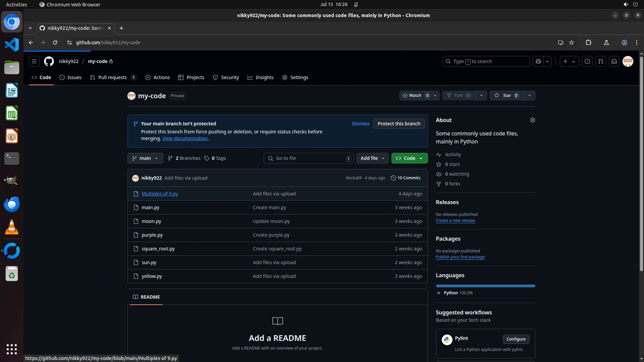Click the Python language bar
644x362 pixels.
(485, 286)
